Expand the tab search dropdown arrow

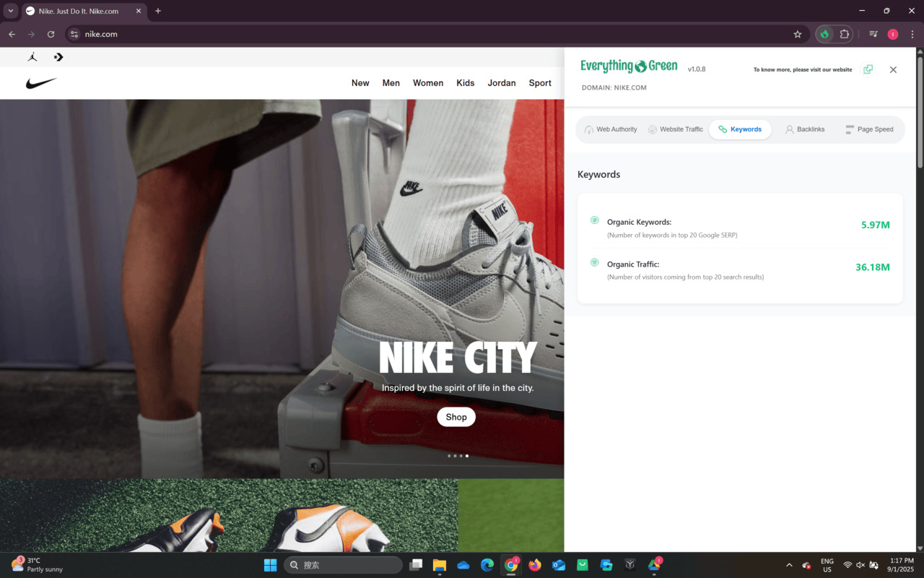point(11,11)
